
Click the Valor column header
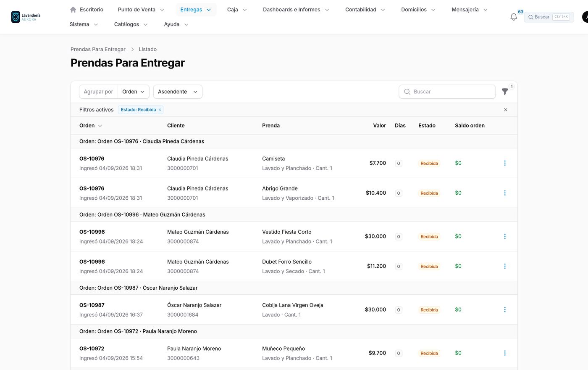(x=380, y=126)
